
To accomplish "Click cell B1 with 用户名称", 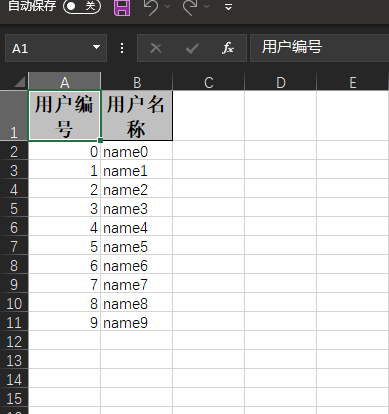I will coord(136,115).
